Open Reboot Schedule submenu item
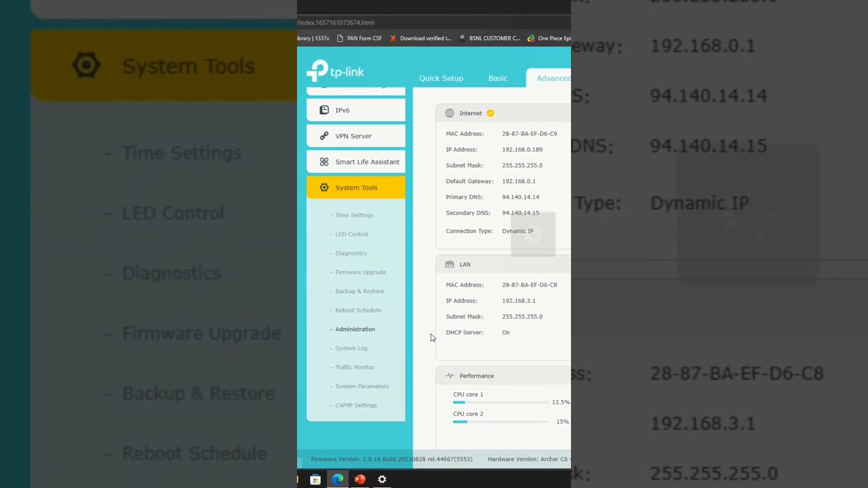The image size is (868, 488). tap(358, 310)
